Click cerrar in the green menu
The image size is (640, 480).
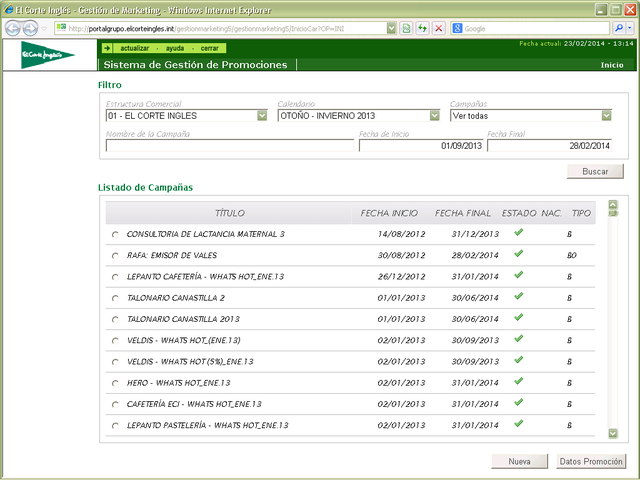[x=210, y=48]
